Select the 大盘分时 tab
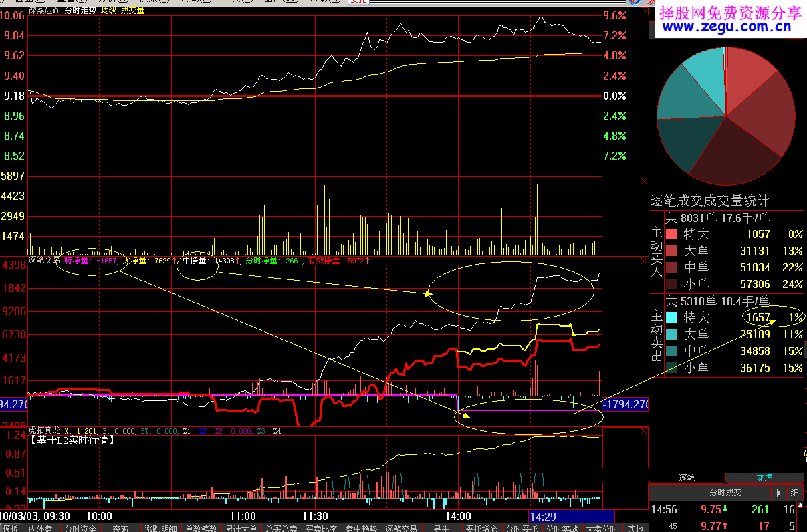 click(x=602, y=528)
